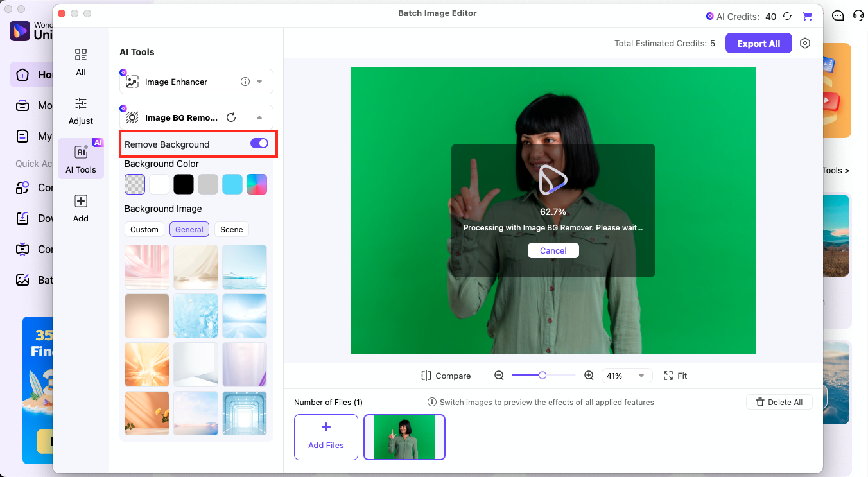Select the white room corner background thumbnail
The width and height of the screenshot is (868, 477).
[196, 365]
